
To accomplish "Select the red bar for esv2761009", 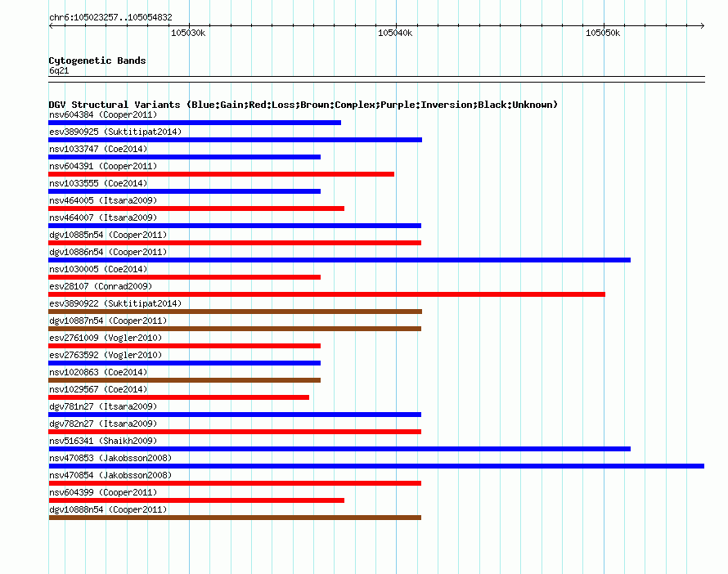I will click(185, 346).
